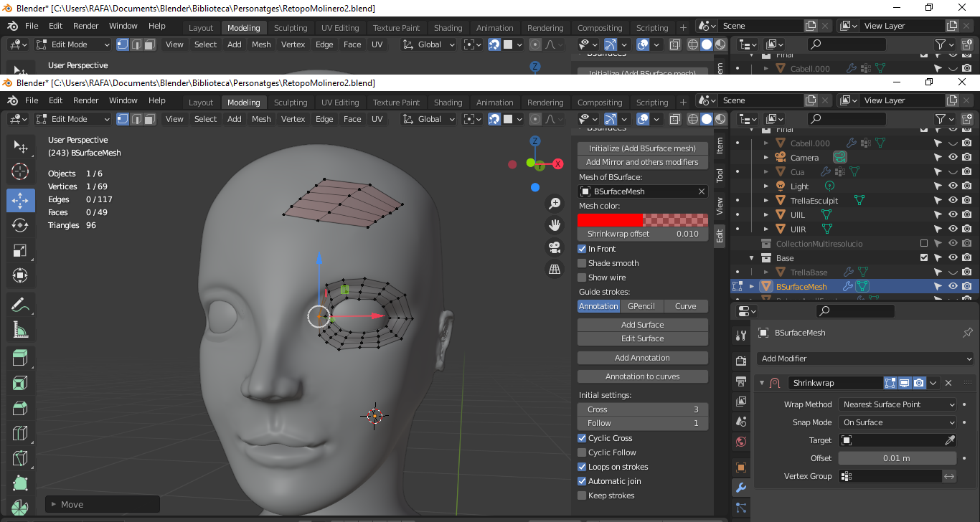Click the zoom magnifier icon in viewport
Screen dimensions: 980x522
point(554,204)
